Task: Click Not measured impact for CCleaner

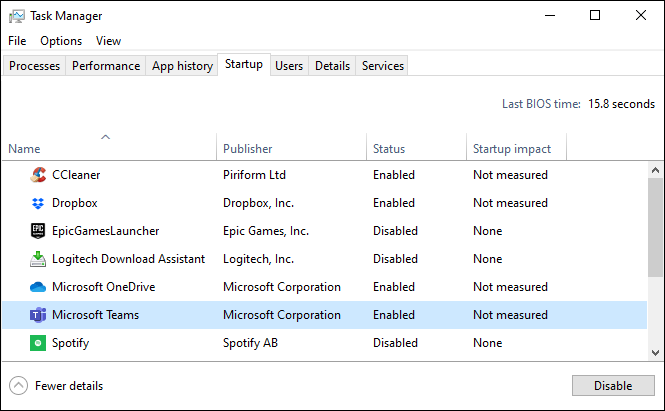Action: coord(511,175)
